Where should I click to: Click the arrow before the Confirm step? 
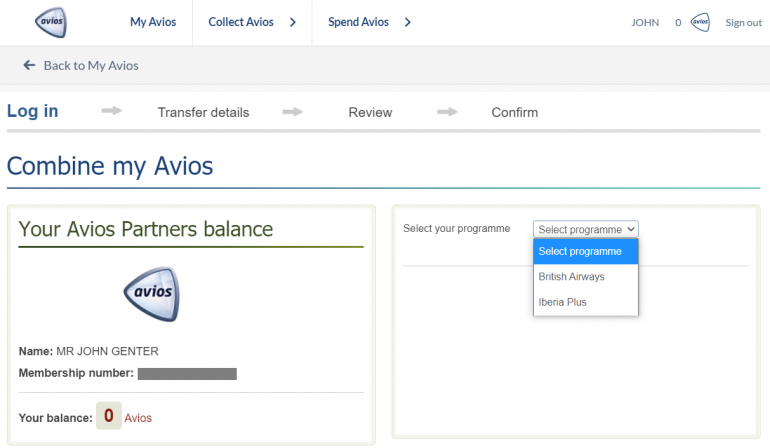point(447,111)
